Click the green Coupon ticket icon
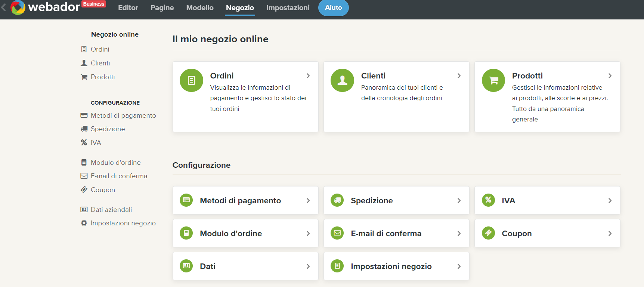Viewport: 644px width, 287px height. click(x=488, y=233)
